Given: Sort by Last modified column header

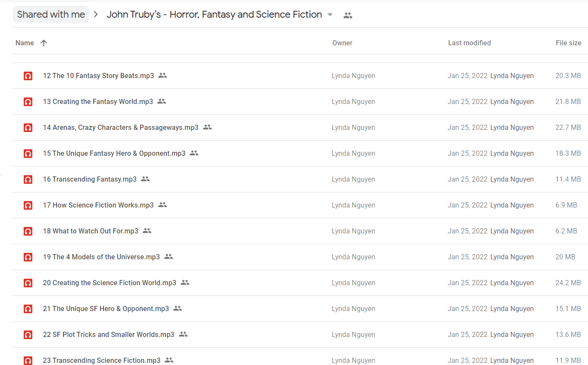Looking at the screenshot, I should (x=469, y=43).
